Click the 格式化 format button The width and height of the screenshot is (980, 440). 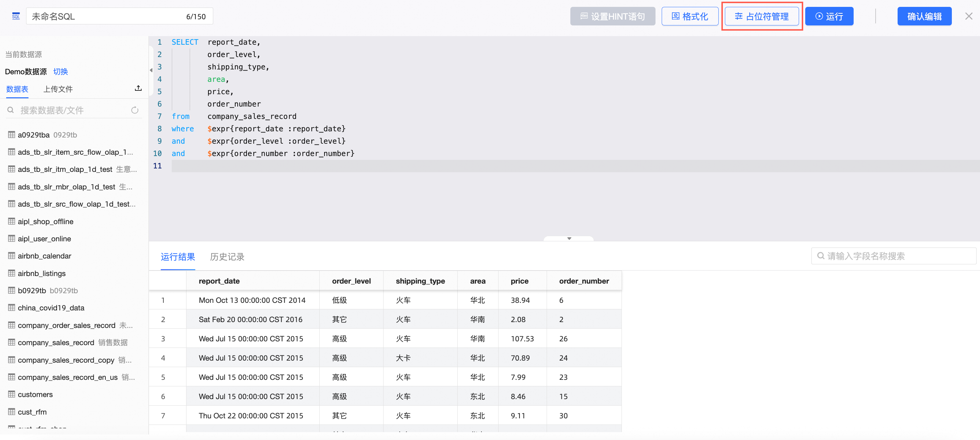pos(690,16)
